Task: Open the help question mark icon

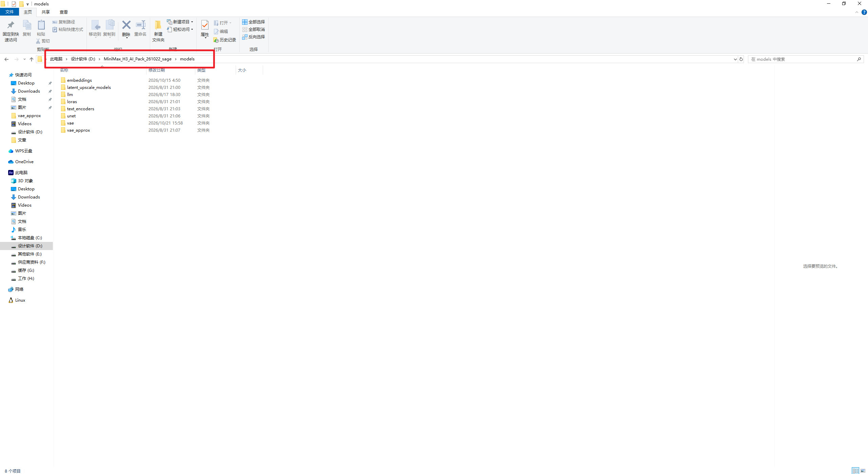Action: point(864,12)
